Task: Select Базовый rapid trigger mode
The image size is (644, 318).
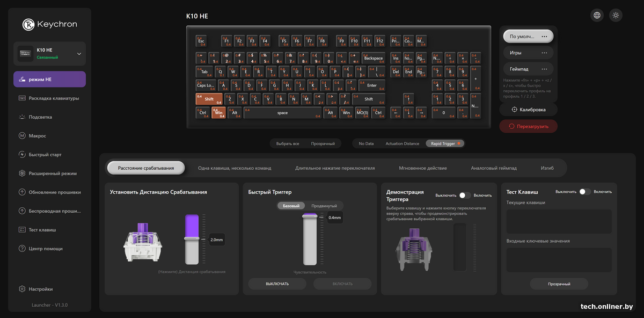Action: tap(291, 206)
